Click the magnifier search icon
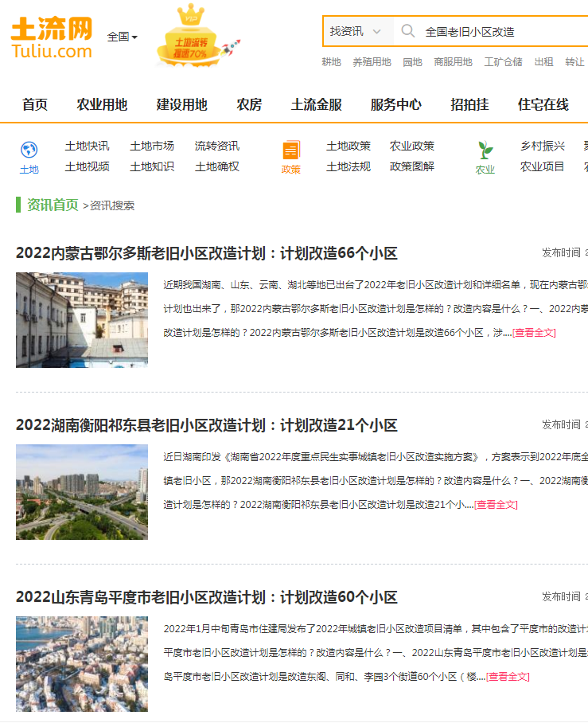Screen dimensions: 588x723 (x=408, y=31)
